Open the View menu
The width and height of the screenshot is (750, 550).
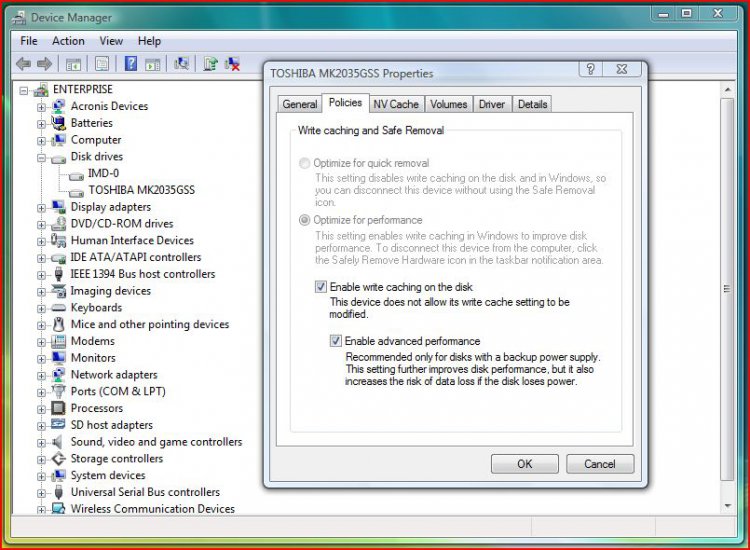tap(111, 41)
